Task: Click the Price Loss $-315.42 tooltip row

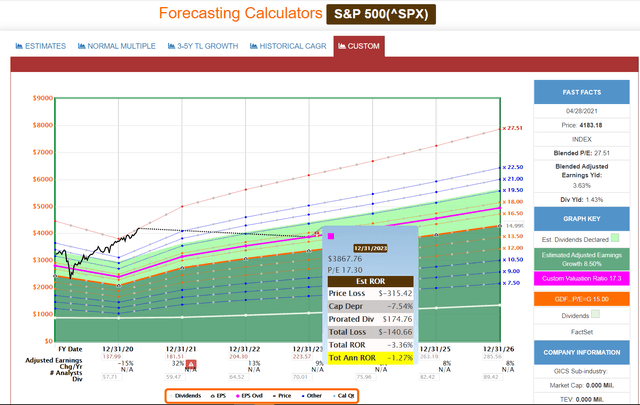Action: [x=371, y=293]
